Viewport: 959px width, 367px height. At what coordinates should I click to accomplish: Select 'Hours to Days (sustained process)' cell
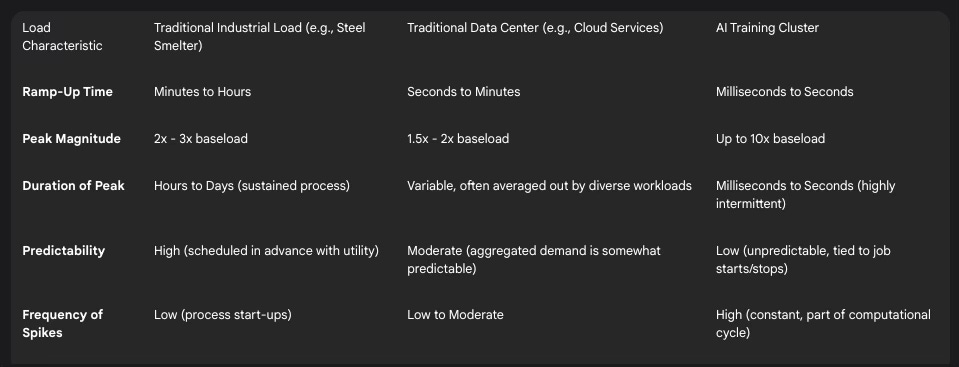click(252, 186)
